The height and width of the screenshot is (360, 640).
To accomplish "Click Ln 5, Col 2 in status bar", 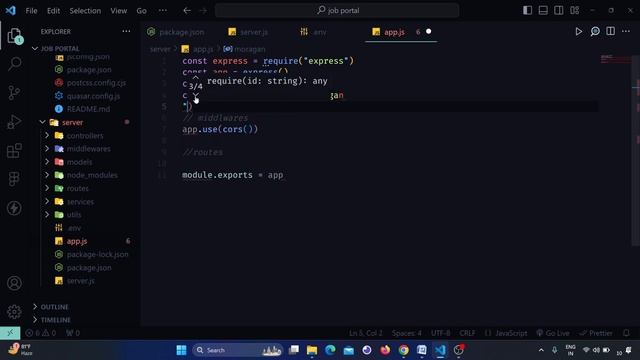I will 366,333.
